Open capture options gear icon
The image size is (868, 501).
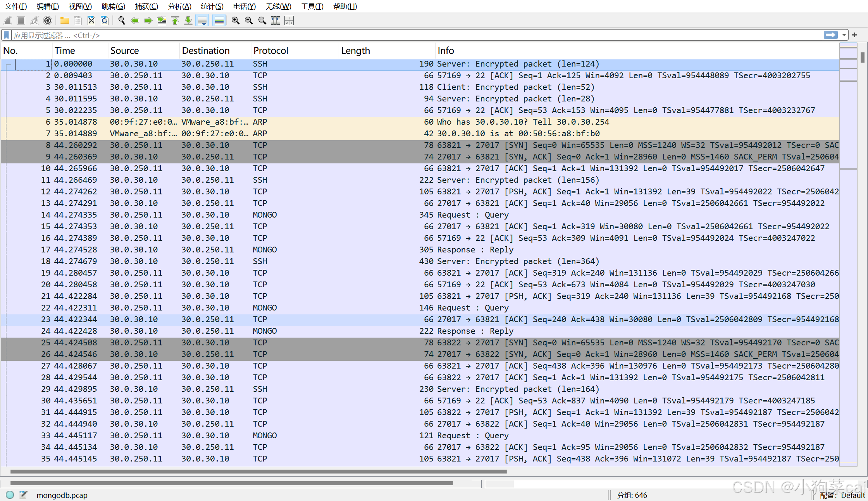[48, 21]
